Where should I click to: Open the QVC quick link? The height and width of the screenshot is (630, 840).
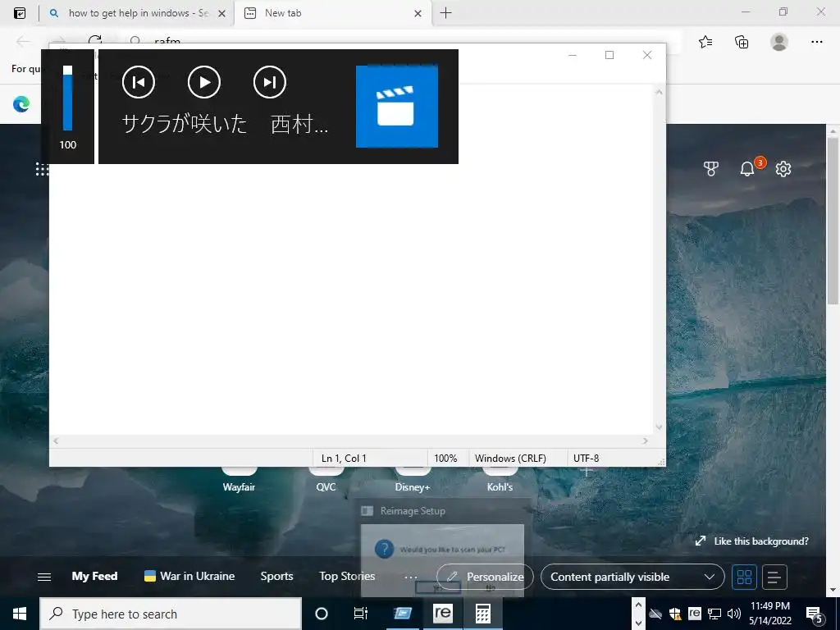coord(326,487)
